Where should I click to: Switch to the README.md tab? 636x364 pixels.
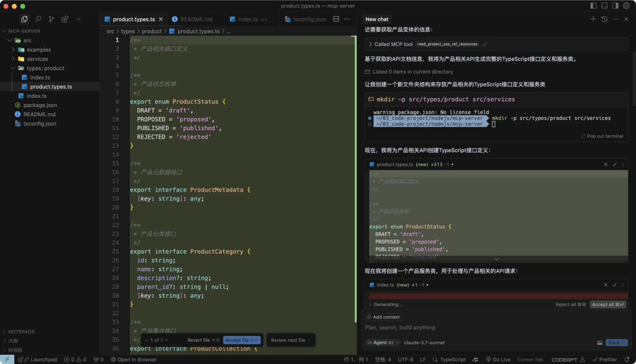[195, 18]
